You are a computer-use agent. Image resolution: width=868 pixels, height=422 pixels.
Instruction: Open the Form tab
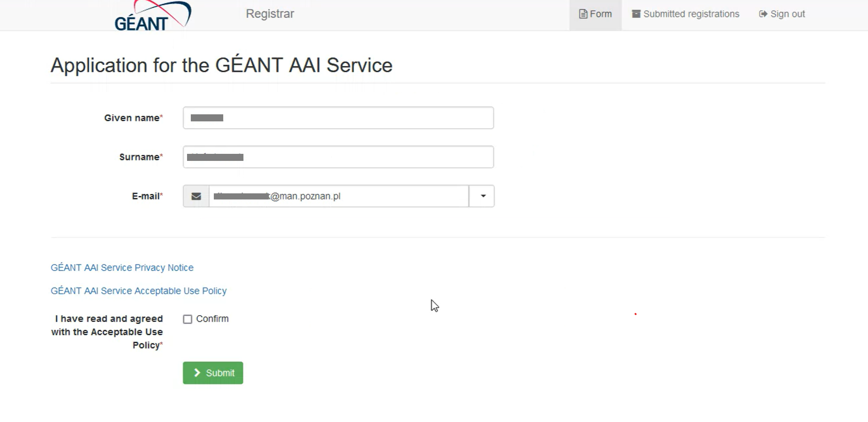point(595,14)
